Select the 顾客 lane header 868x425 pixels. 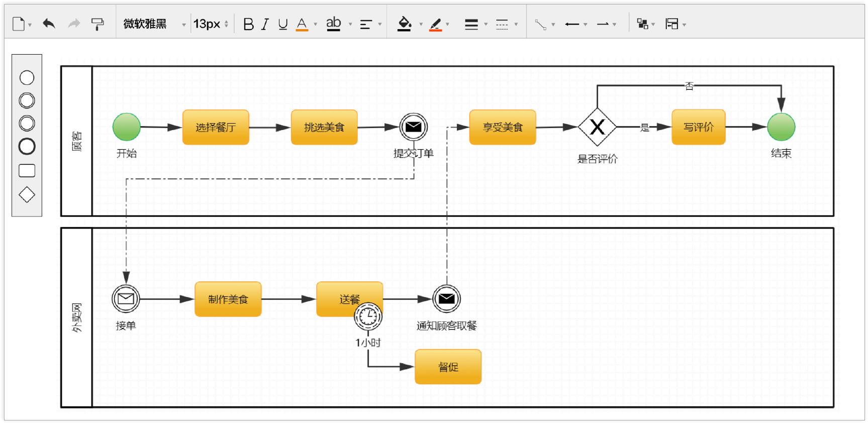[x=77, y=141]
